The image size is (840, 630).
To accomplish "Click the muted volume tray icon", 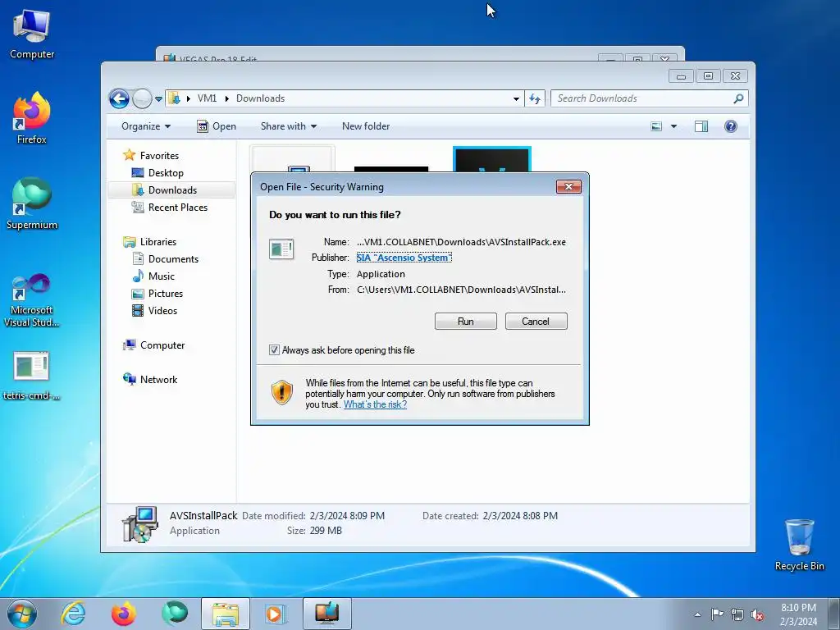I will (x=757, y=615).
